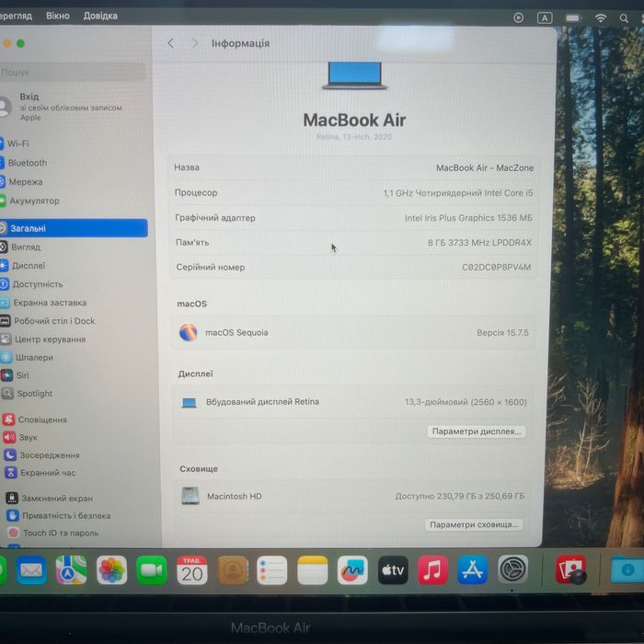The width and height of the screenshot is (644, 644).
Task: Open Spotlight search from the menu bar
Action: tap(624, 18)
